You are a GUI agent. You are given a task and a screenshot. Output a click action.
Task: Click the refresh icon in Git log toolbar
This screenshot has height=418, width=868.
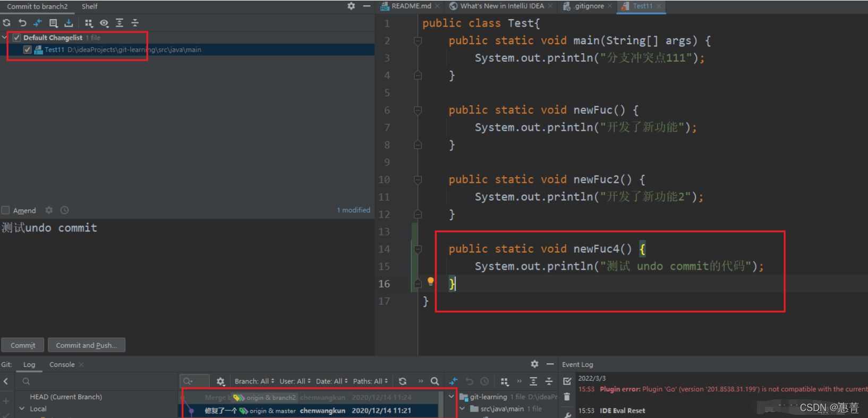coord(403,381)
